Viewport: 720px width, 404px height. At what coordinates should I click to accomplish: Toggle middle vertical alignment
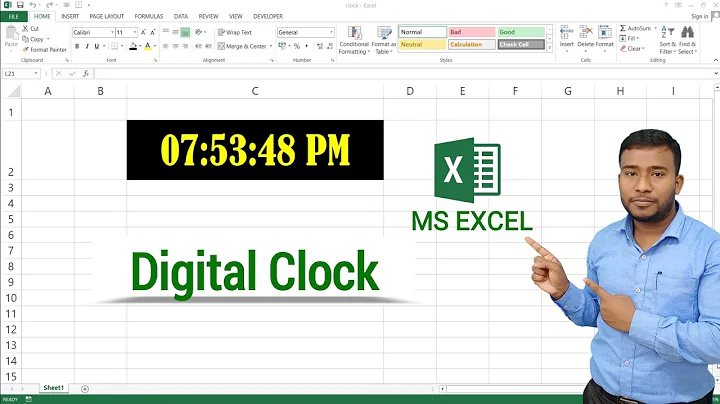click(x=175, y=32)
